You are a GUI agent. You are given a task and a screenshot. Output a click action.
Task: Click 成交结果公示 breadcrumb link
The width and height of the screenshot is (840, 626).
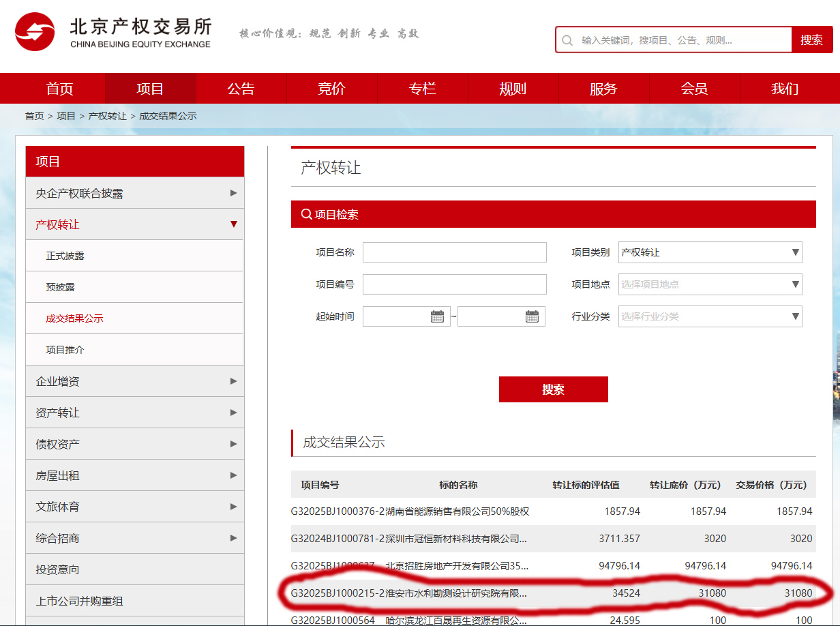(x=168, y=116)
